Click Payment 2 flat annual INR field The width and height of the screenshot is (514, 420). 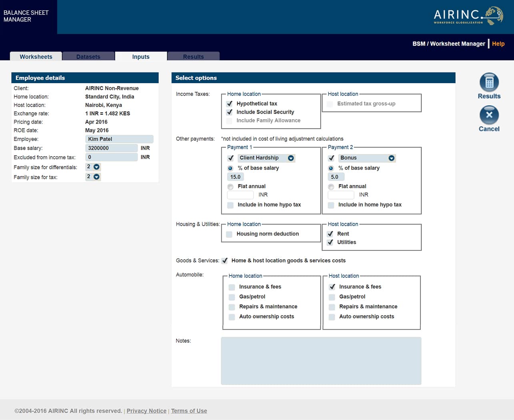[x=341, y=195]
